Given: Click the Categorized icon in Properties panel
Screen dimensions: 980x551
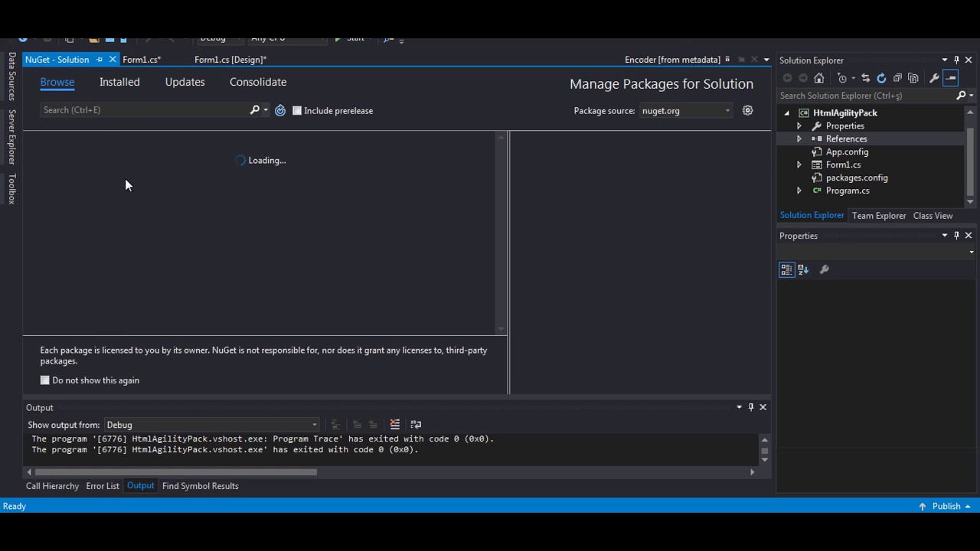Looking at the screenshot, I should (x=786, y=269).
